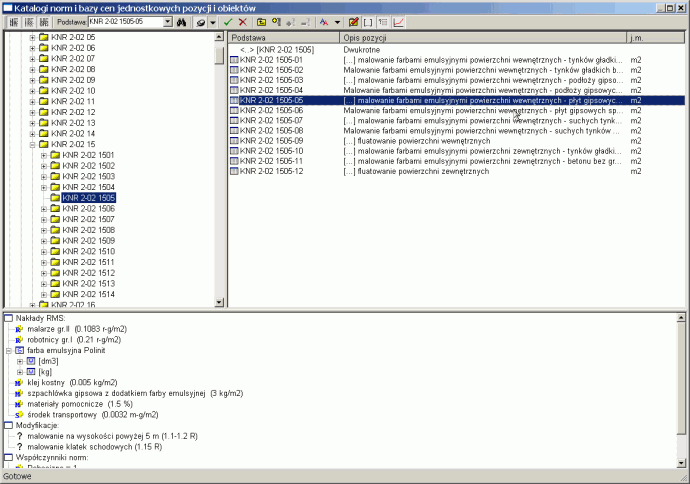Toggle the Nakłady RMS checkbox
The image size is (690, 484).
(8, 317)
